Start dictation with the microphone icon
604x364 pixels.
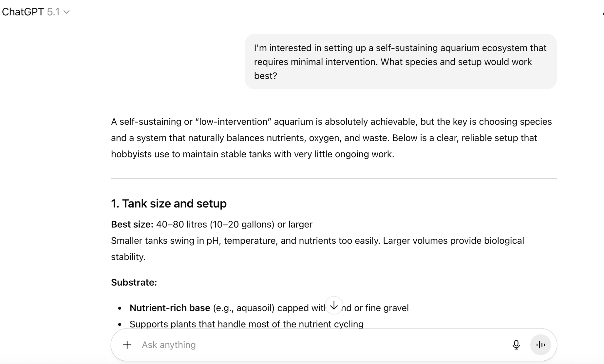pos(516,345)
